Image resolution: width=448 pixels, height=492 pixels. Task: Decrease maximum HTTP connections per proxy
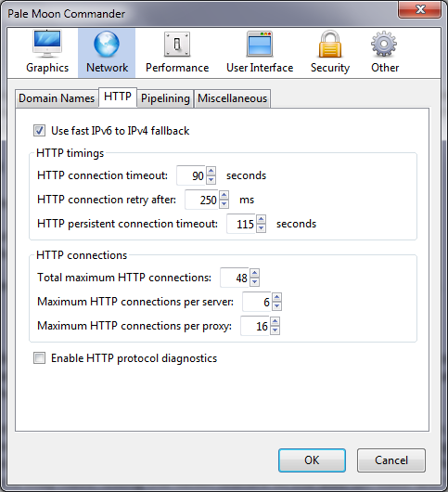(275, 330)
